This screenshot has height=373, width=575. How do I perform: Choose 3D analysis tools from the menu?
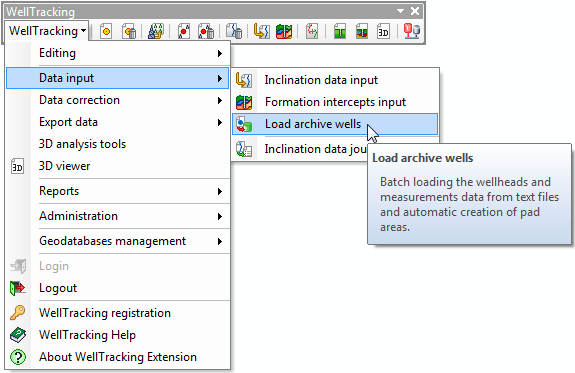pyautogui.click(x=117, y=144)
